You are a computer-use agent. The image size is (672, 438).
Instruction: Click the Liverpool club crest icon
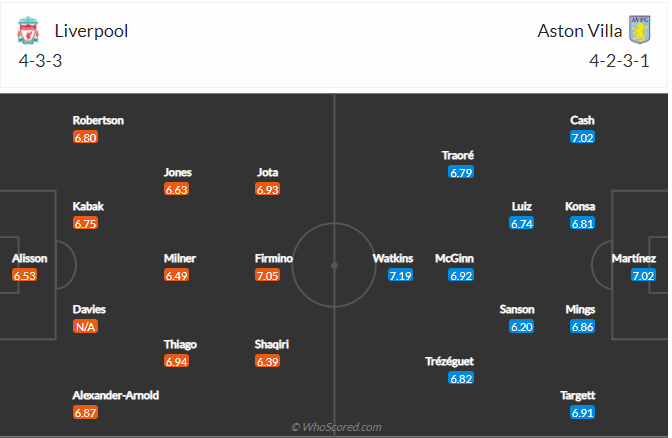[28, 30]
